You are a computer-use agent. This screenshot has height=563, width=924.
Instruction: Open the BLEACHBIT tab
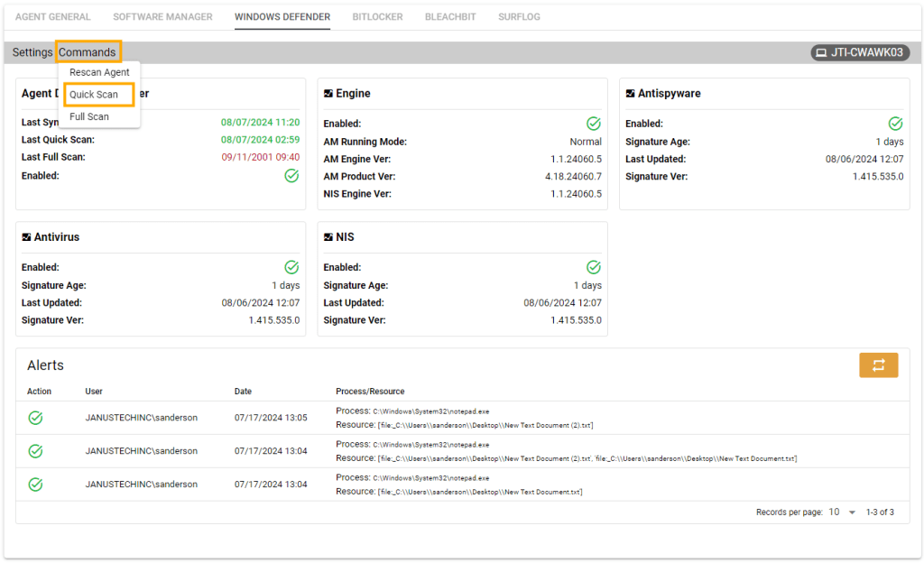tap(450, 16)
